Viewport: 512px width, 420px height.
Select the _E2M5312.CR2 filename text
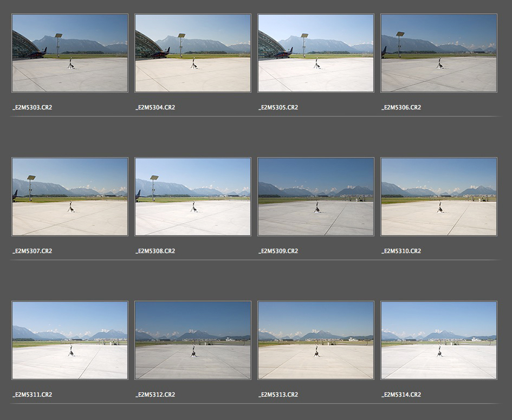pos(155,395)
